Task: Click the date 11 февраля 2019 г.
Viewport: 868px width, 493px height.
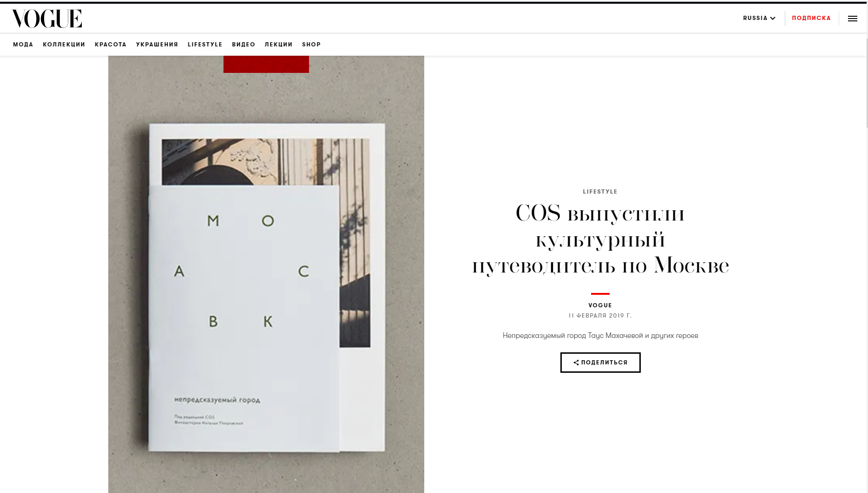Action: [x=600, y=316]
